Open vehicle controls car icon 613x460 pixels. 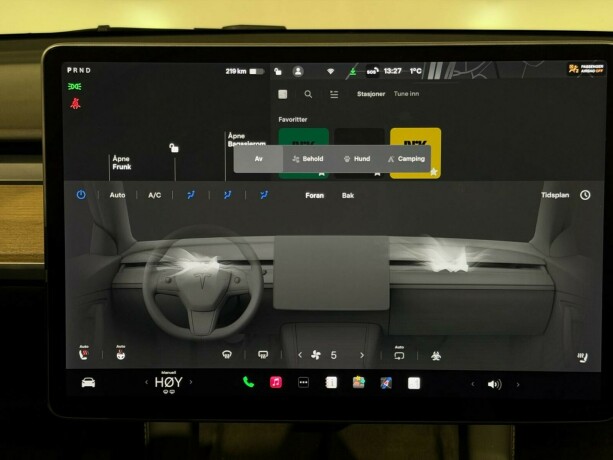pos(88,383)
